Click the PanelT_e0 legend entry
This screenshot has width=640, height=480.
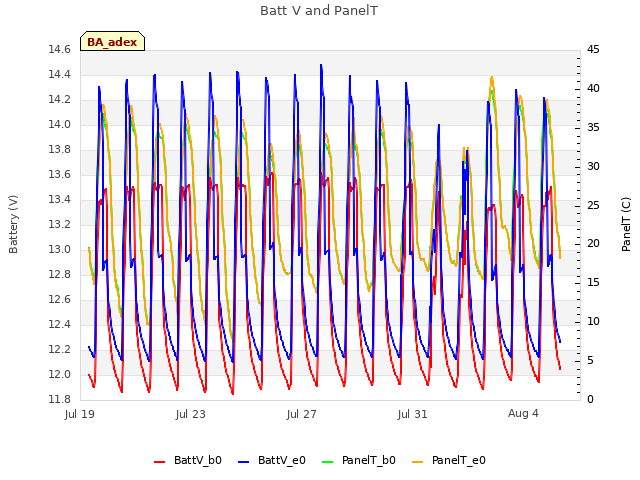click(449, 460)
